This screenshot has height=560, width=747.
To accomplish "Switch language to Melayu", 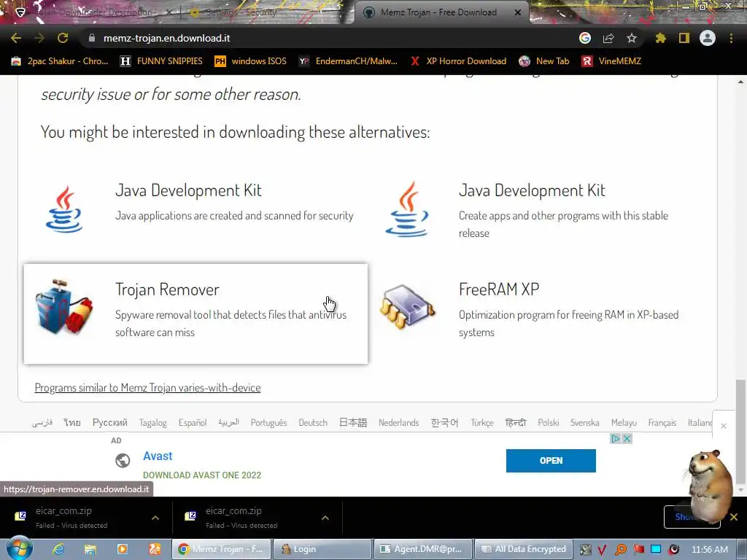I will coord(624,422).
